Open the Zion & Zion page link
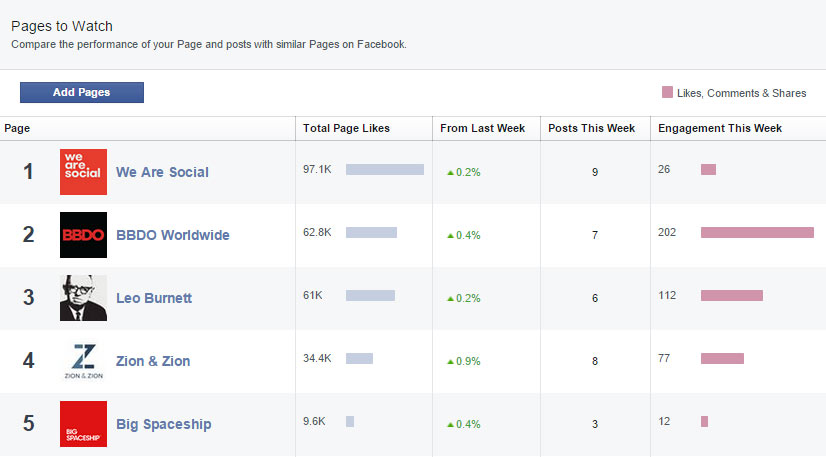Image resolution: width=826 pixels, height=457 pixels. pos(153,361)
